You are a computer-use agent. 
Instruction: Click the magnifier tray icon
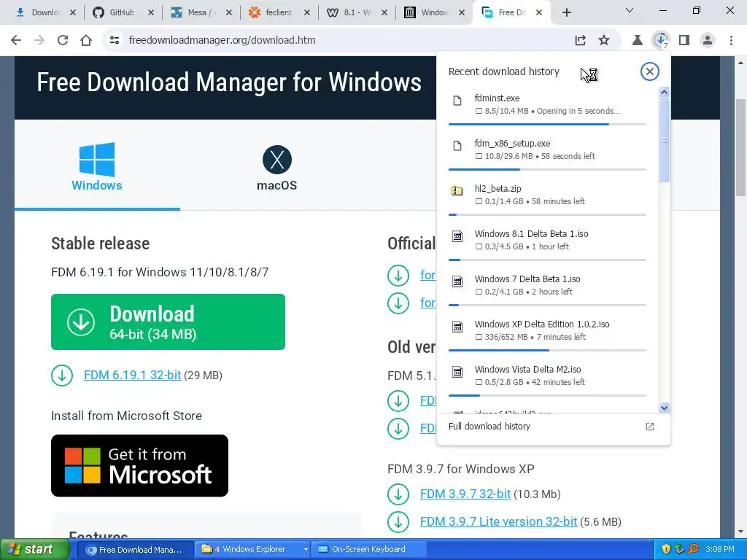693,550
